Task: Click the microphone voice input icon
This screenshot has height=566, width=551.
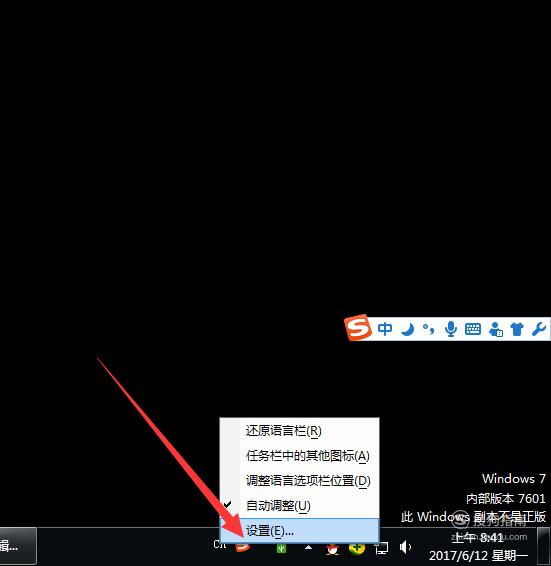Action: coord(451,329)
